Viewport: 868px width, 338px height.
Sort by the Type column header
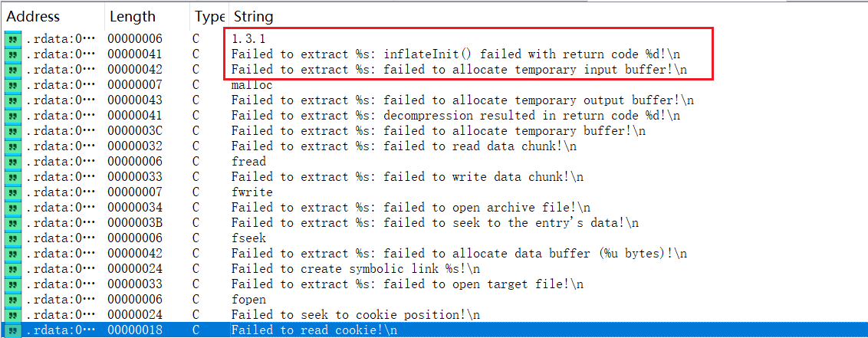point(209,16)
